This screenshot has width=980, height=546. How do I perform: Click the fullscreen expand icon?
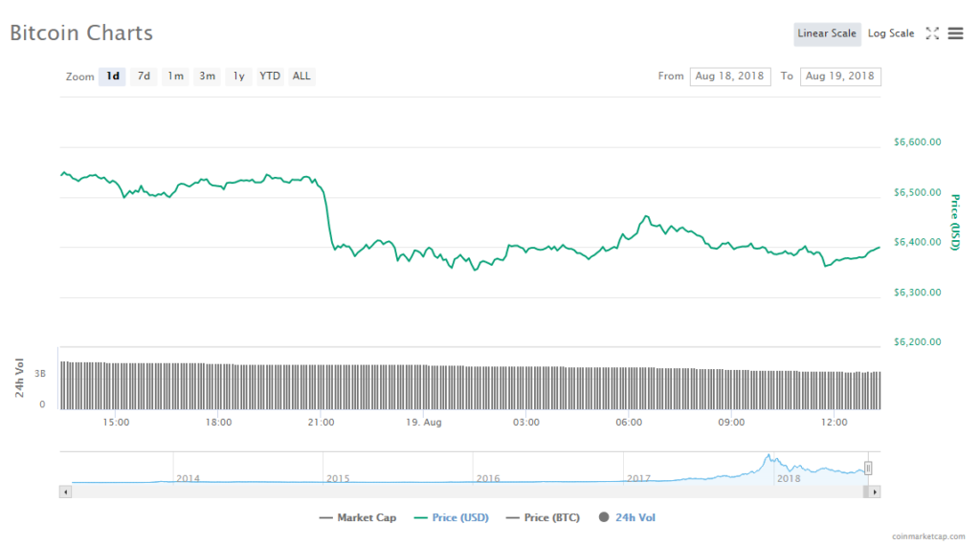click(x=932, y=33)
